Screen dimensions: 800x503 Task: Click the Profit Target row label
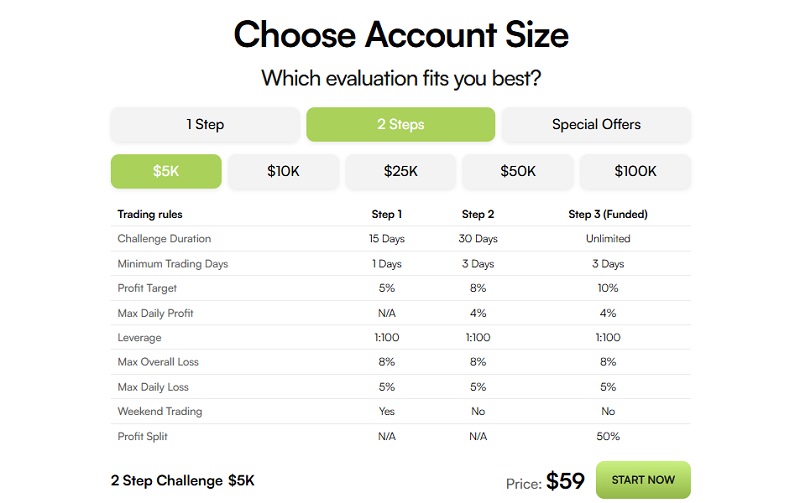tap(149, 288)
